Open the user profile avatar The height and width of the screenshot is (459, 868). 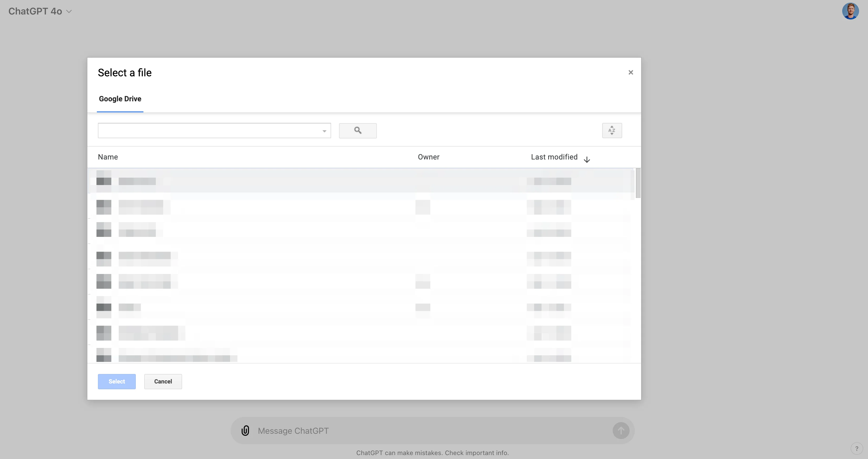point(850,11)
